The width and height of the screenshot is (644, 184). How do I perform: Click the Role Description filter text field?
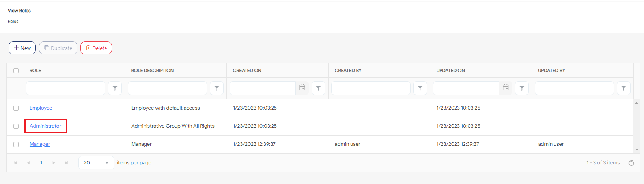pos(167,88)
